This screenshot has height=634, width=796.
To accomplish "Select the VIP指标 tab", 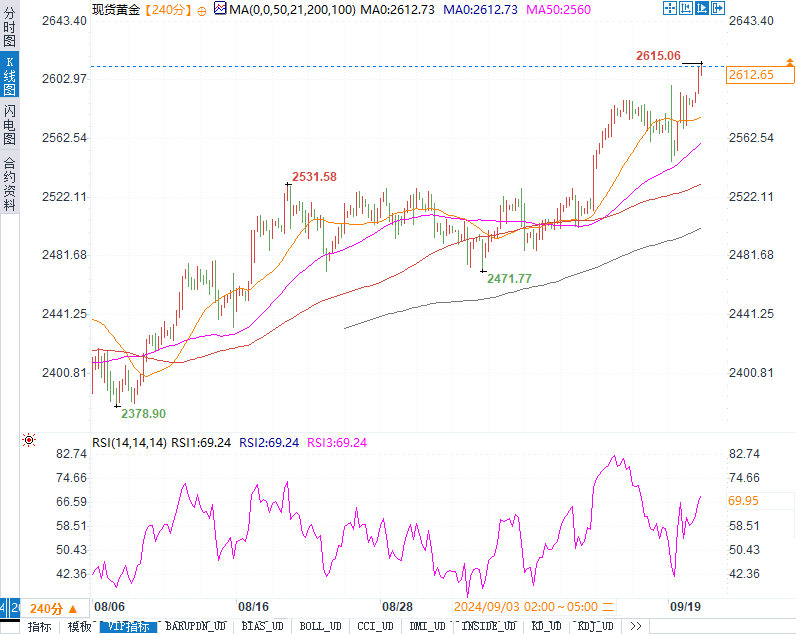I will pos(128,626).
